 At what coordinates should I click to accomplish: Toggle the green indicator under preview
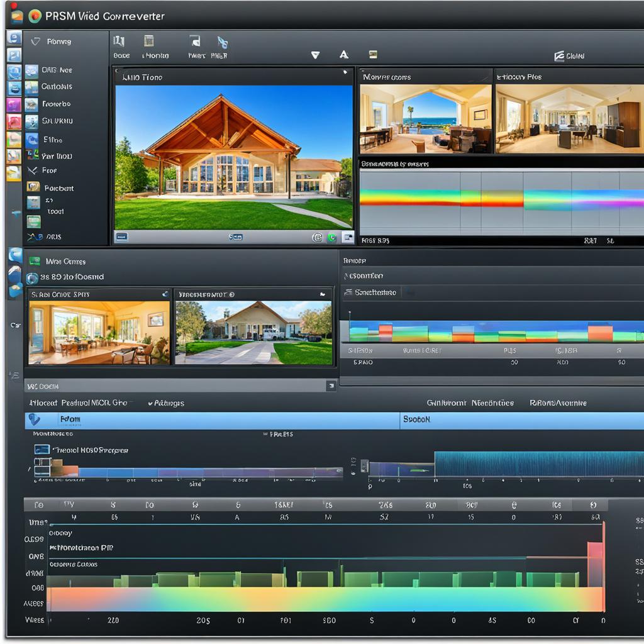[x=332, y=237]
